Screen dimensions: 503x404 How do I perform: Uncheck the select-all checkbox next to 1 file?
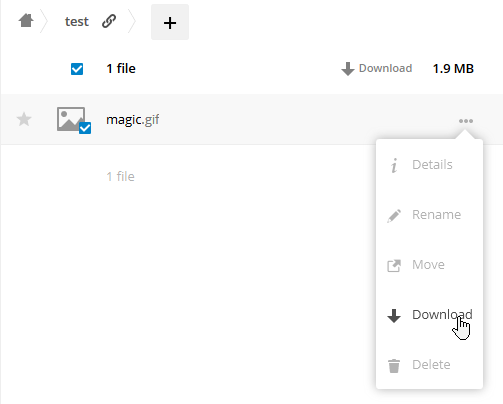pyautogui.click(x=77, y=69)
